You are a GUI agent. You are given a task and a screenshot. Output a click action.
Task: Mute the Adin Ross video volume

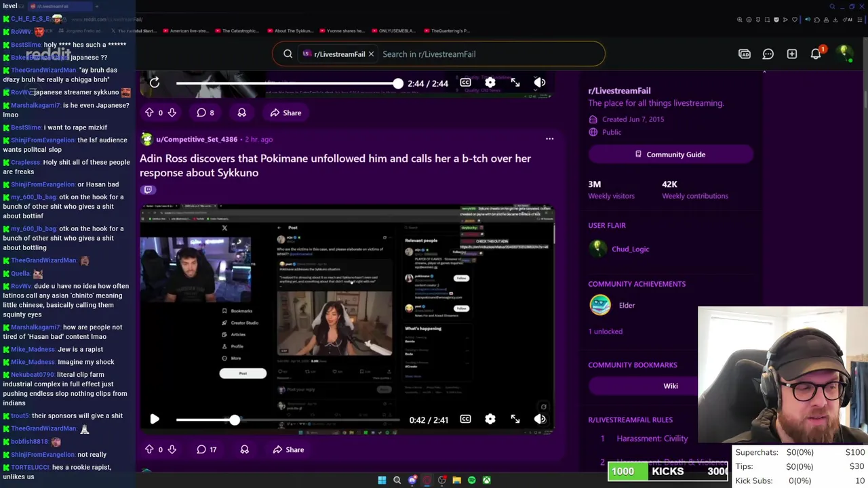[x=540, y=420]
